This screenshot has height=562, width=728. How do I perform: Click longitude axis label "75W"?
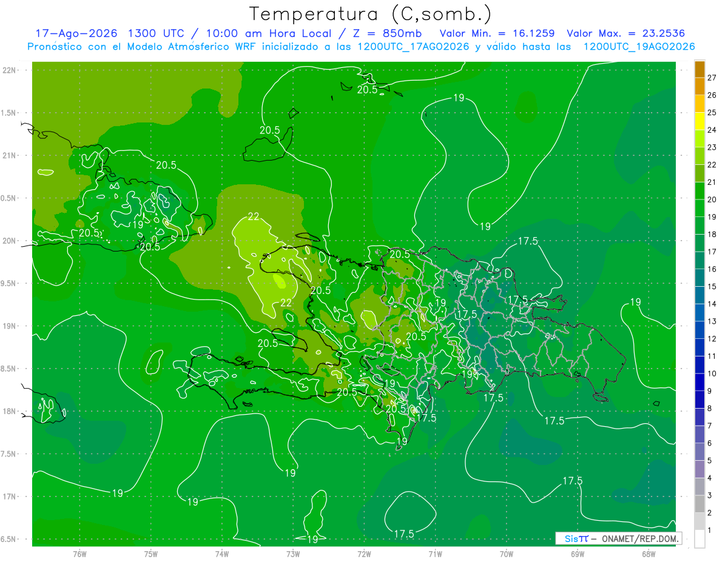(x=151, y=554)
